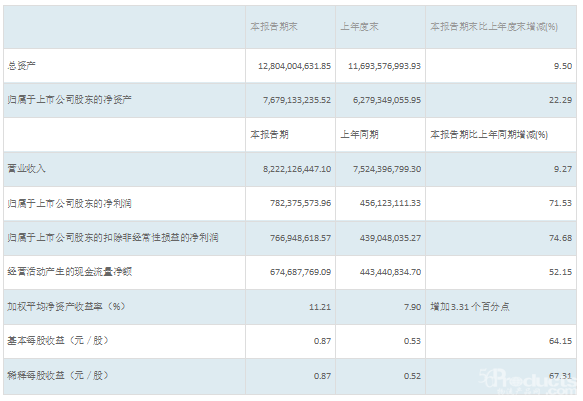Viewport: 583px width, 401px height.
Task: Click the 本报告期末 column header
Action: (x=274, y=27)
